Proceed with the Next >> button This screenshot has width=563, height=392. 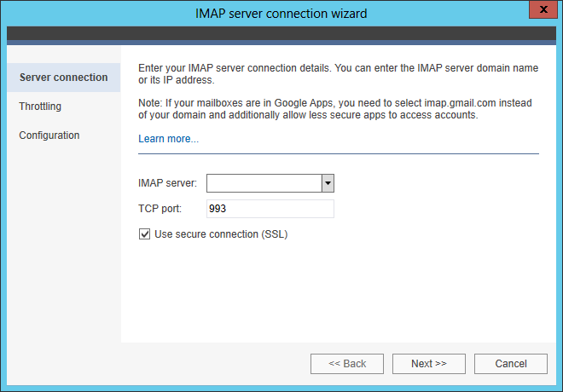coord(429,364)
